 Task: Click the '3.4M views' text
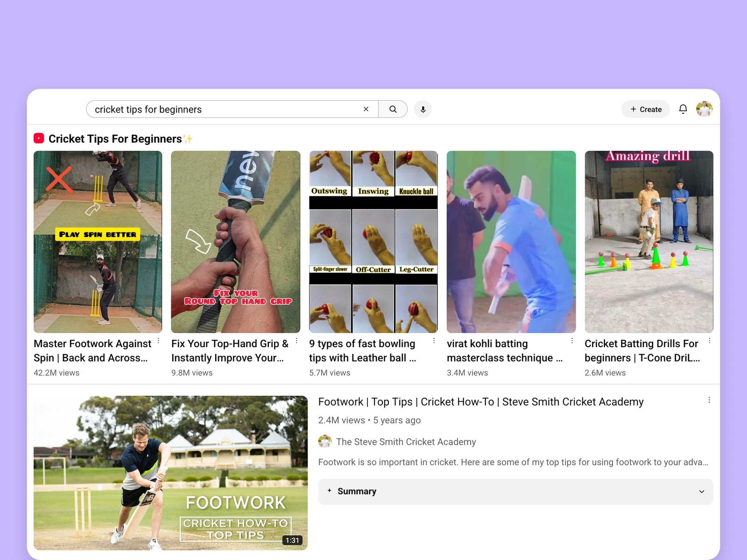tap(467, 373)
